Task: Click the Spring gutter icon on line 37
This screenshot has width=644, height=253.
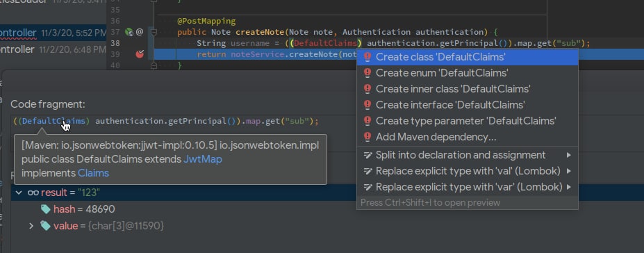Action: [129, 32]
